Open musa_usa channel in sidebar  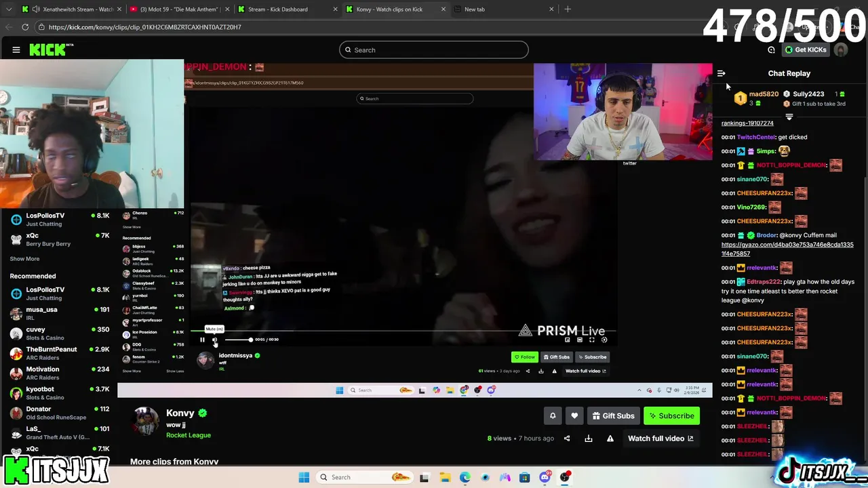click(x=59, y=313)
